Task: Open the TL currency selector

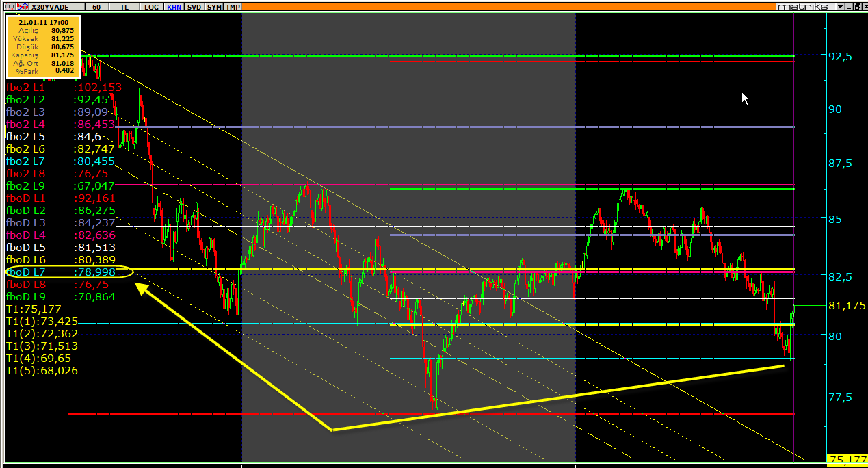Action: point(124,6)
